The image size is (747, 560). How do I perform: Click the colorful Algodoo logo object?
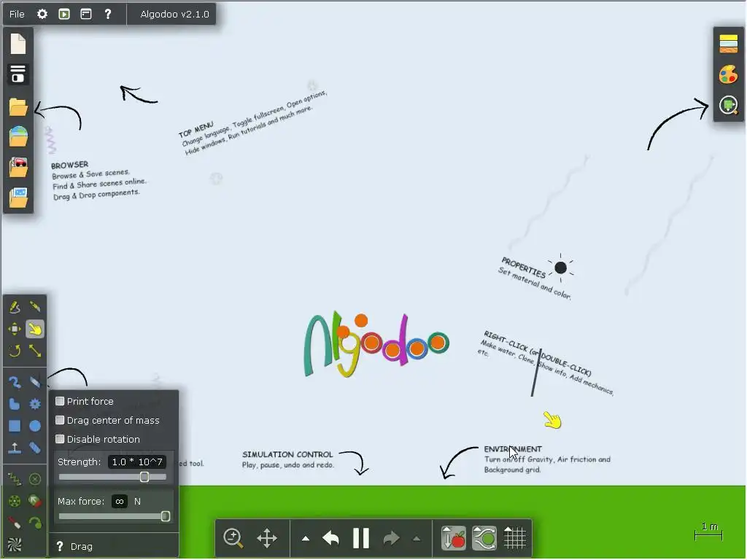[376, 344]
